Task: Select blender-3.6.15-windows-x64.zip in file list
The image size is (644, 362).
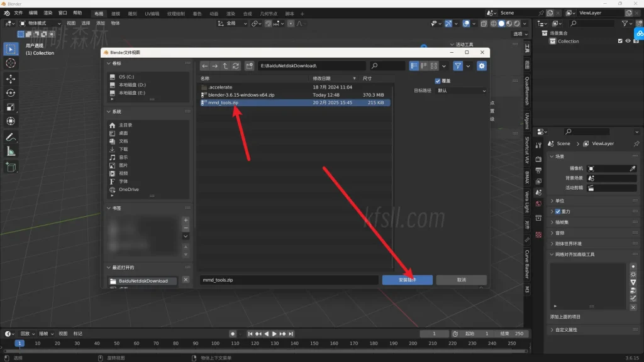Action: pos(241,95)
